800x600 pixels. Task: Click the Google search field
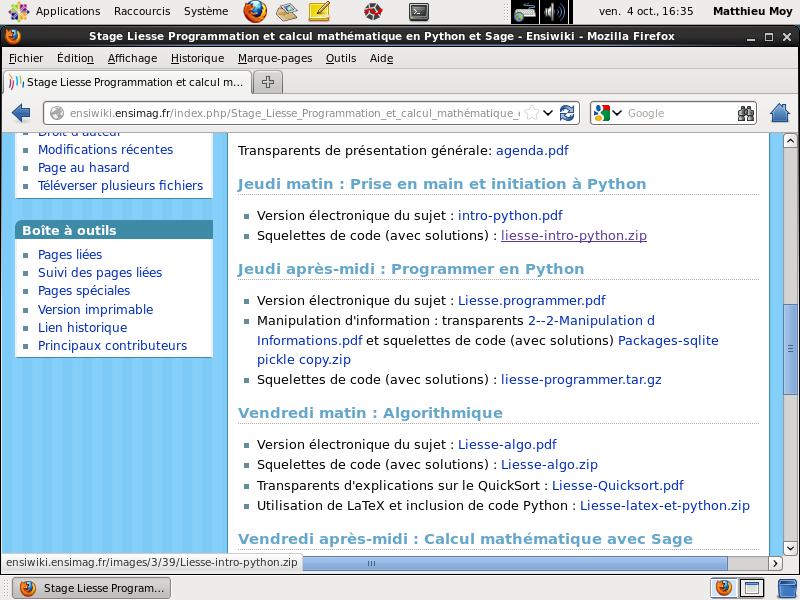[679, 113]
